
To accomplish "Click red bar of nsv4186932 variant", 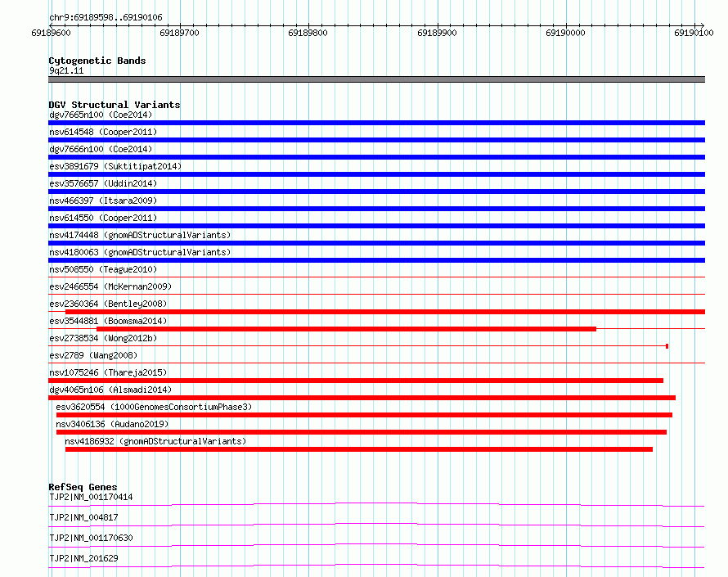I will coord(359,449).
